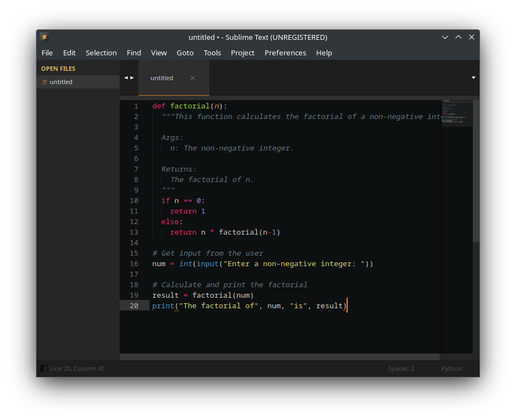Click the Line 20, Column 45 status indicator
The width and height of the screenshot is (516, 420).
tap(76, 368)
